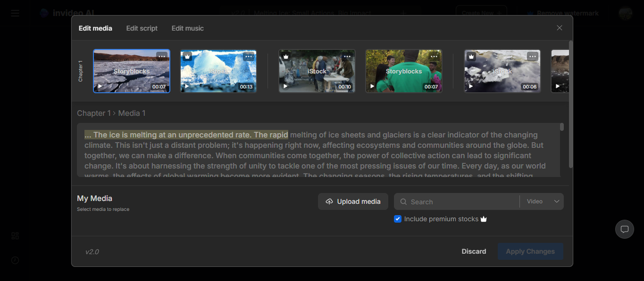Open user avatar in background header

(x=625, y=13)
